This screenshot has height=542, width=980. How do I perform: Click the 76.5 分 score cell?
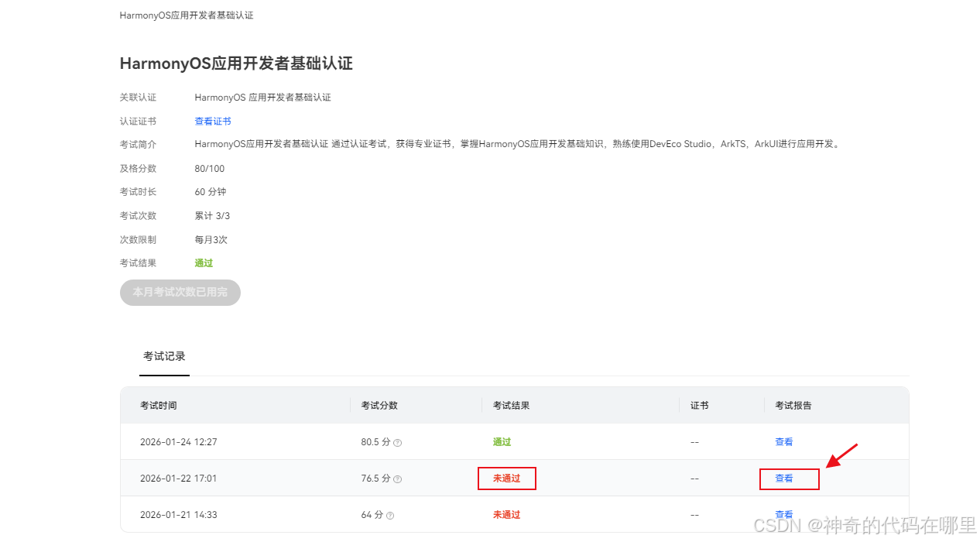[x=375, y=479]
